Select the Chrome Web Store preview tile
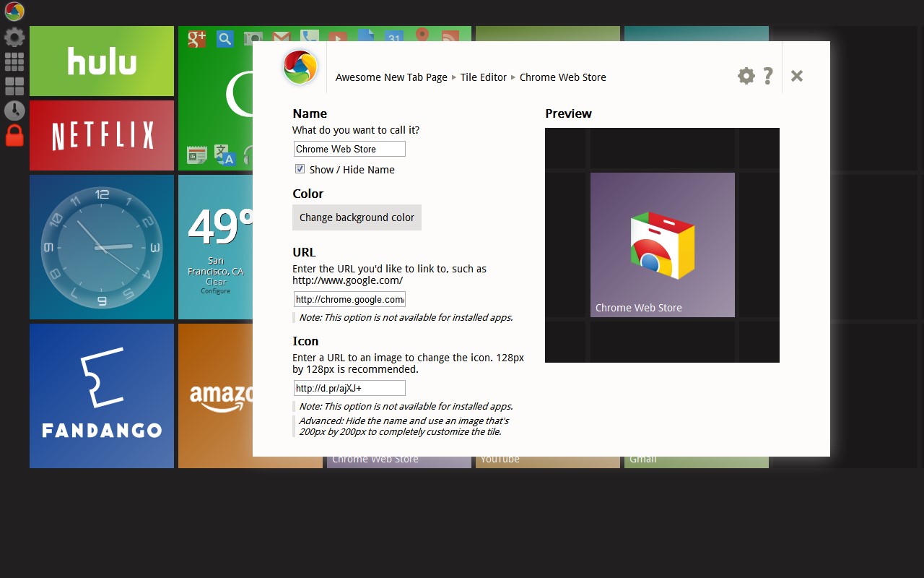Viewport: 924px width, 578px height. [662, 244]
